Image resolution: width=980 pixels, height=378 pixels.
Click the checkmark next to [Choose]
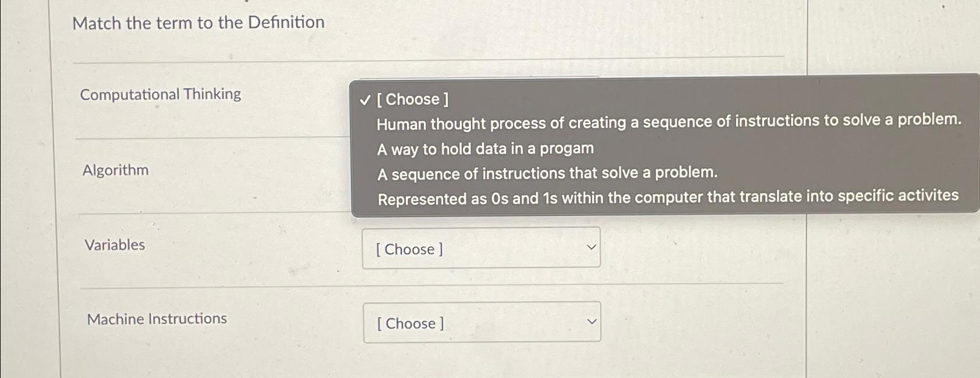[x=365, y=100]
